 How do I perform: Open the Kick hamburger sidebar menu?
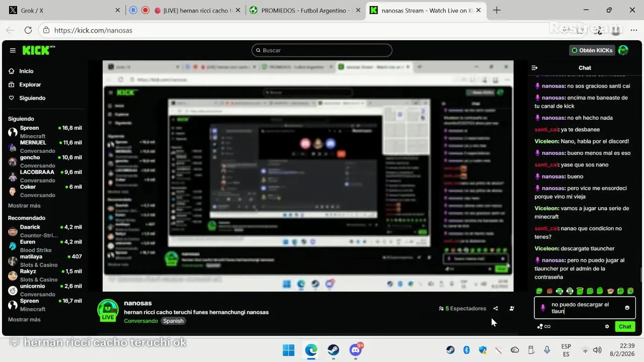tap(13, 50)
